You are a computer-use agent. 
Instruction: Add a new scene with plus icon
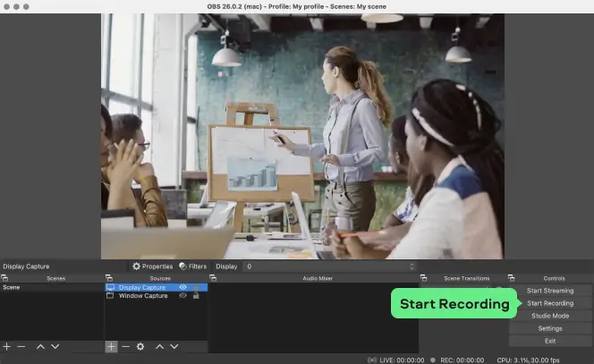[x=7, y=347]
